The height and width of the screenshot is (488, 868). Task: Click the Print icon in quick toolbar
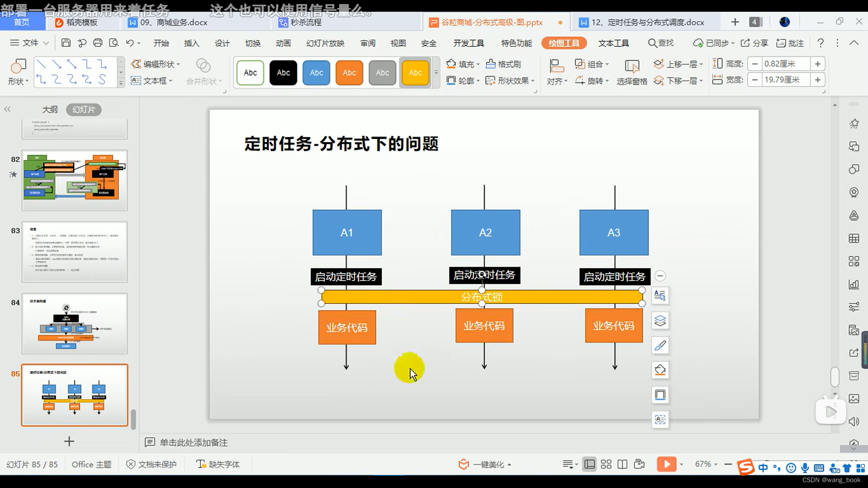point(98,43)
